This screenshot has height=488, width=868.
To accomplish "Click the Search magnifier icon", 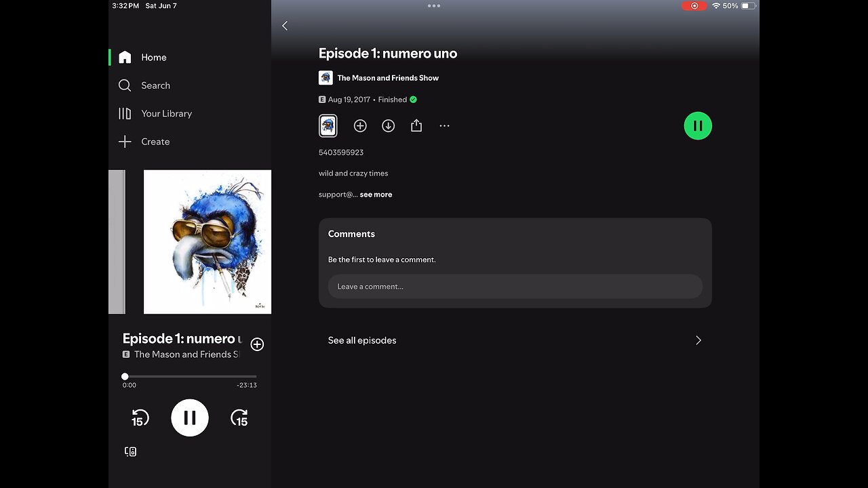I will click(125, 85).
